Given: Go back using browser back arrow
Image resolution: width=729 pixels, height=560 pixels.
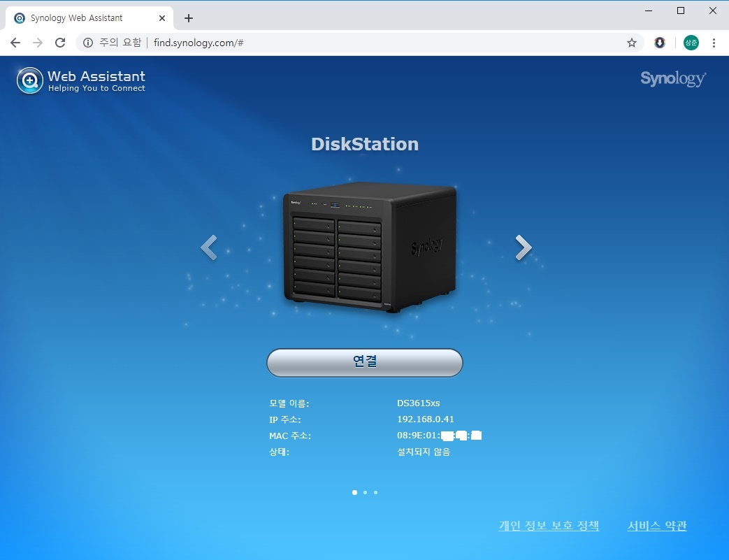Looking at the screenshot, I should (x=15, y=43).
